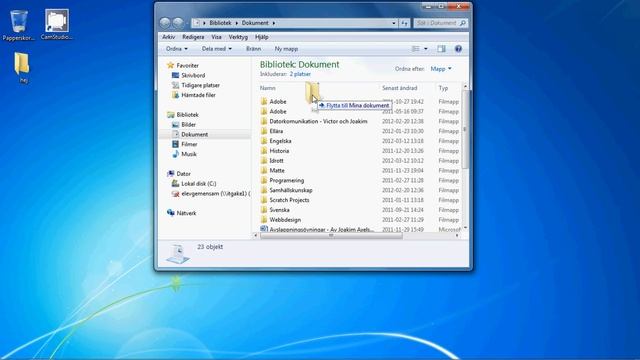Click the file list scroll-down arrow
640x360 pixels.
[465, 228]
